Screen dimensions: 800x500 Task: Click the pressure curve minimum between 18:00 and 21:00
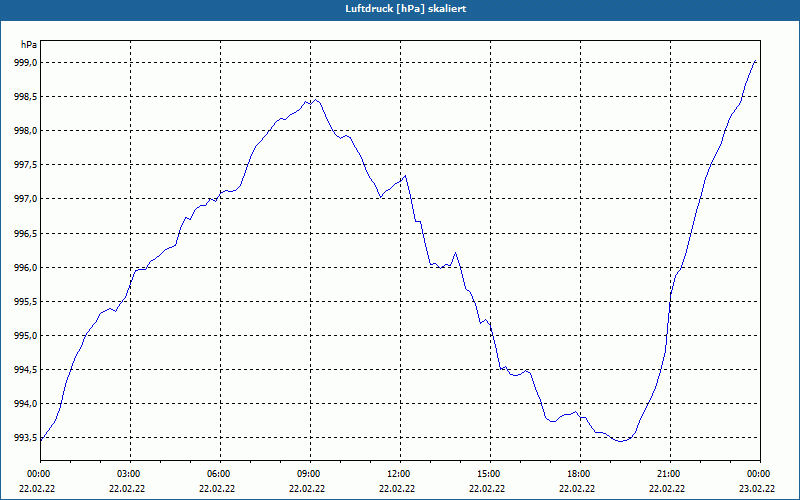[620, 441]
